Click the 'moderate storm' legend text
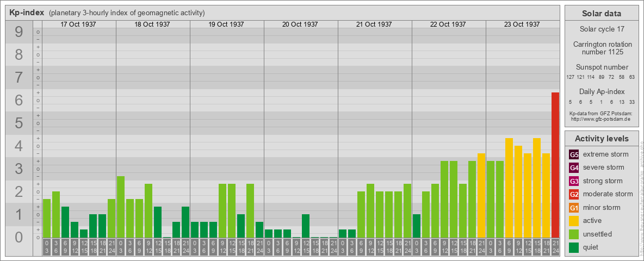This screenshot has width=644, height=261. tap(608, 194)
